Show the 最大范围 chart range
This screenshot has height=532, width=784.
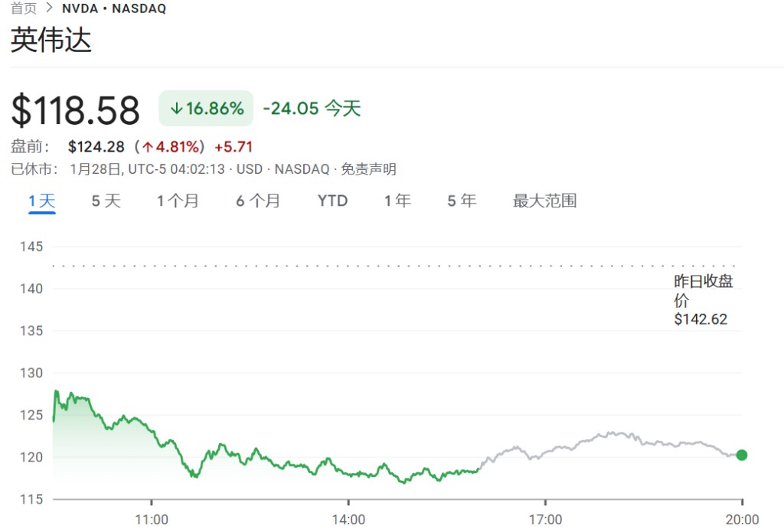pos(544,201)
